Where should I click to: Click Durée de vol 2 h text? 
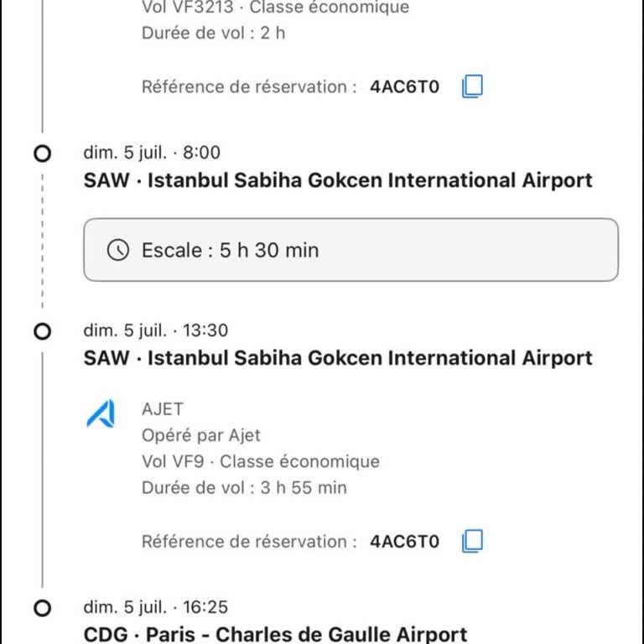tap(213, 33)
